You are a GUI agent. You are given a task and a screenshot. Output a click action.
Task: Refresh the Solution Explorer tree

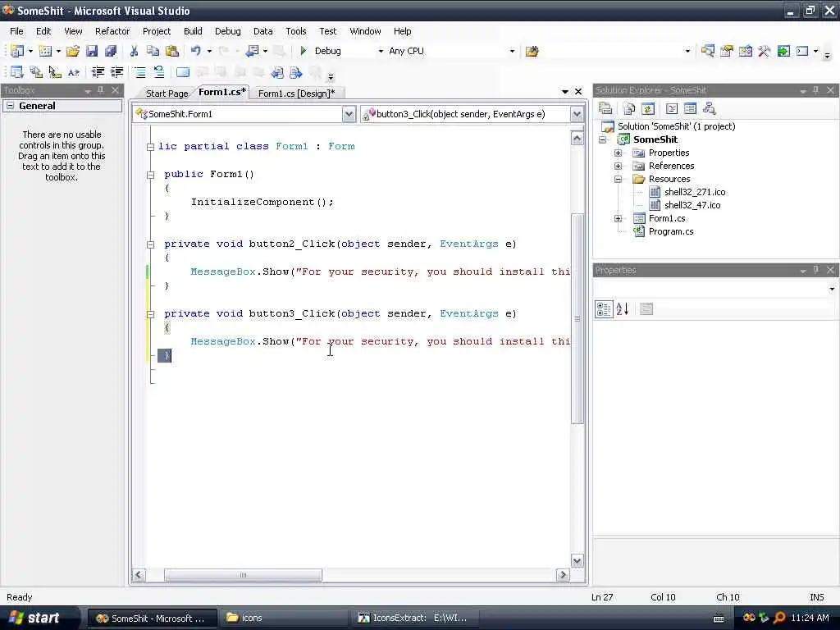click(648, 109)
